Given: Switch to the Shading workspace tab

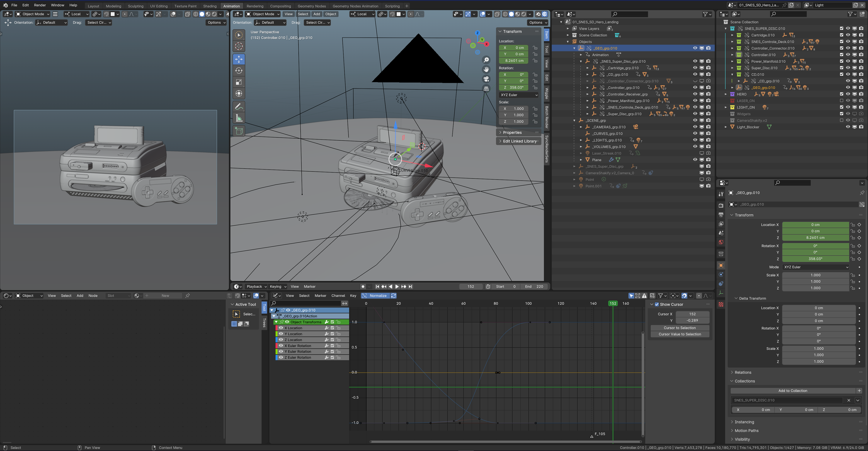Looking at the screenshot, I should tap(210, 6).
